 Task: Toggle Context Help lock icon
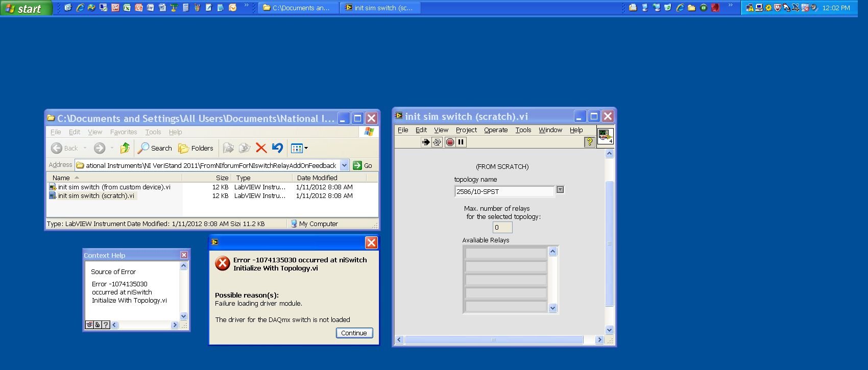[98, 325]
